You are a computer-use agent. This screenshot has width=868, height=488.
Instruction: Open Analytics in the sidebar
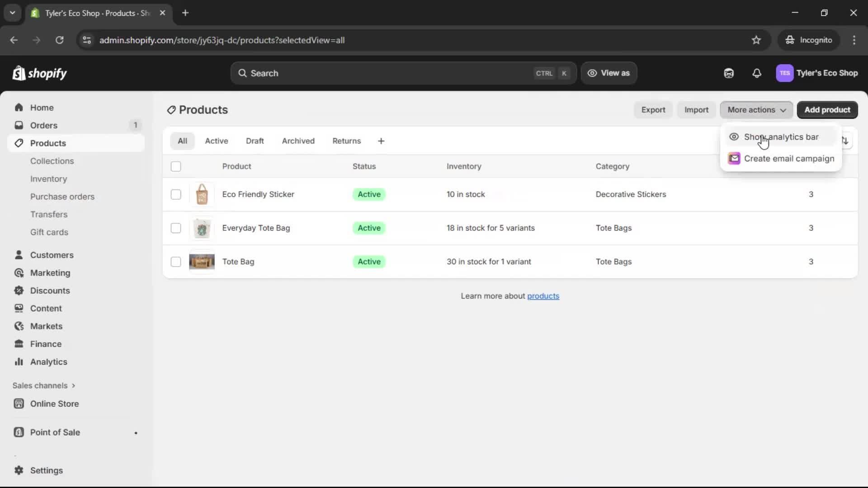pos(48,362)
